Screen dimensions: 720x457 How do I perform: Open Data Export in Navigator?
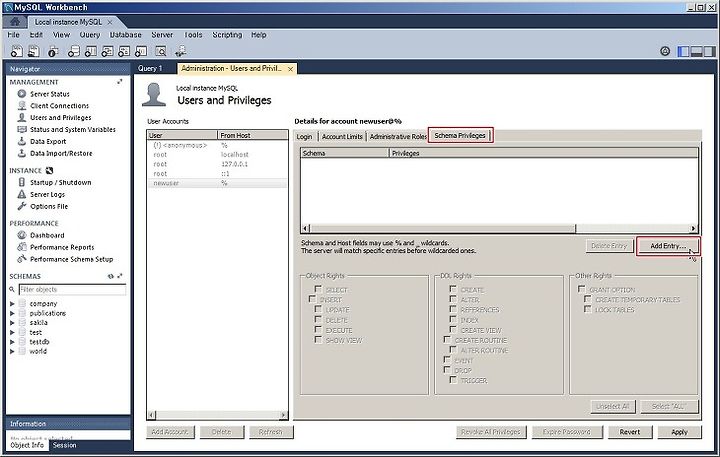(48, 141)
